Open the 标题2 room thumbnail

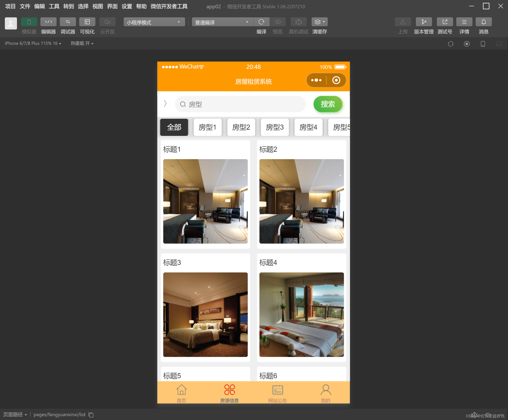pyautogui.click(x=302, y=201)
